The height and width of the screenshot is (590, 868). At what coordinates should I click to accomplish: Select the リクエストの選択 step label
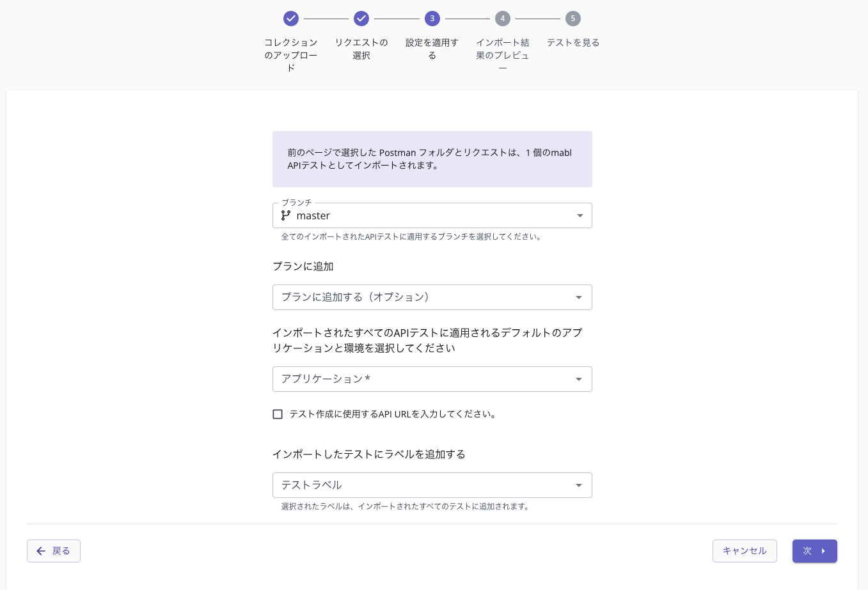361,49
